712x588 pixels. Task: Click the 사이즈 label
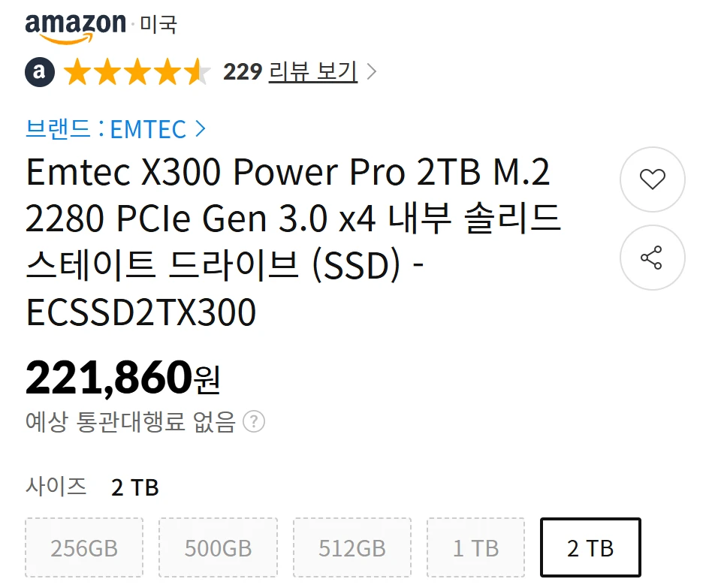click(56, 487)
